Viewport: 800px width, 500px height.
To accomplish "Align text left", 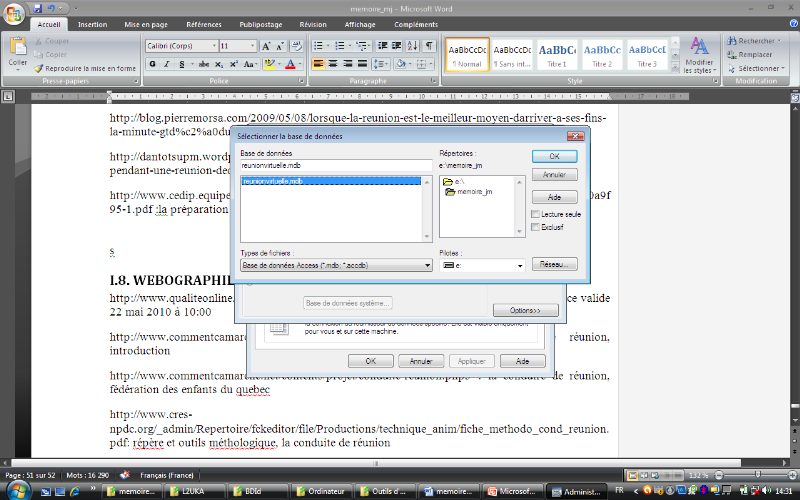I will click(x=318, y=64).
